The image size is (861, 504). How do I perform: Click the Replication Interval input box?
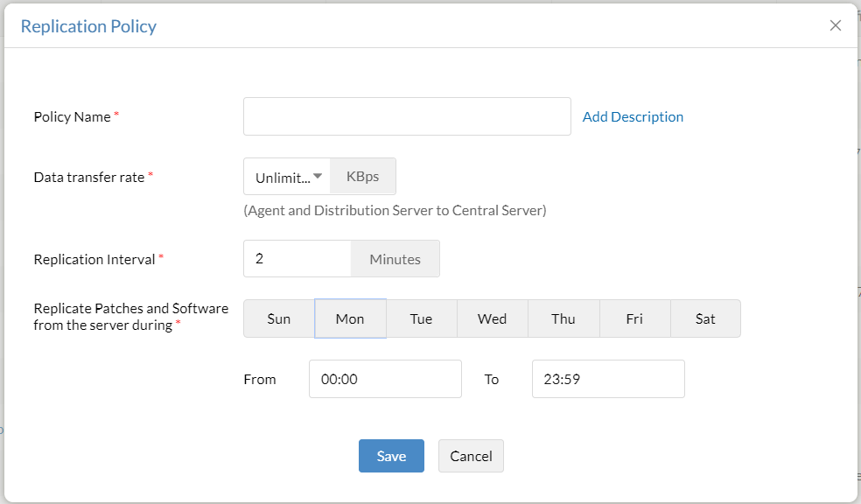tap(297, 259)
